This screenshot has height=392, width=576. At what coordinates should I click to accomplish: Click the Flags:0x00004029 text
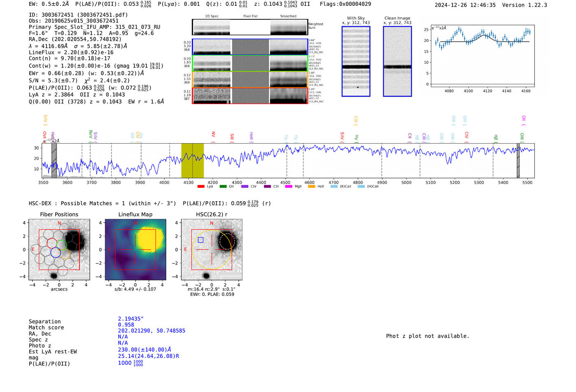[345, 4]
